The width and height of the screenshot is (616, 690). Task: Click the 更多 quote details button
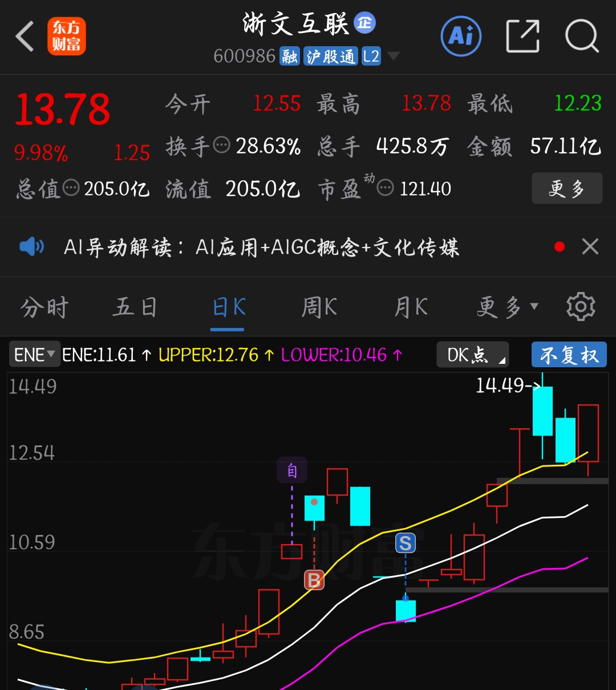pyautogui.click(x=567, y=188)
